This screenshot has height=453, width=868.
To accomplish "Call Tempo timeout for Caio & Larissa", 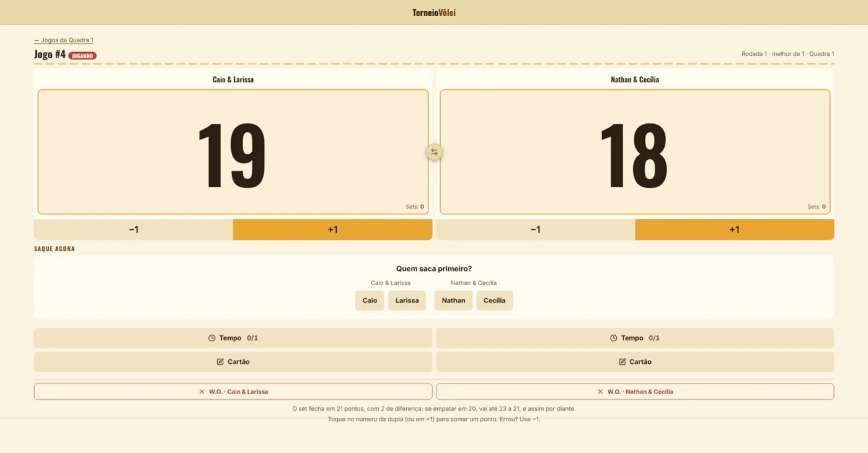I will [x=233, y=338].
